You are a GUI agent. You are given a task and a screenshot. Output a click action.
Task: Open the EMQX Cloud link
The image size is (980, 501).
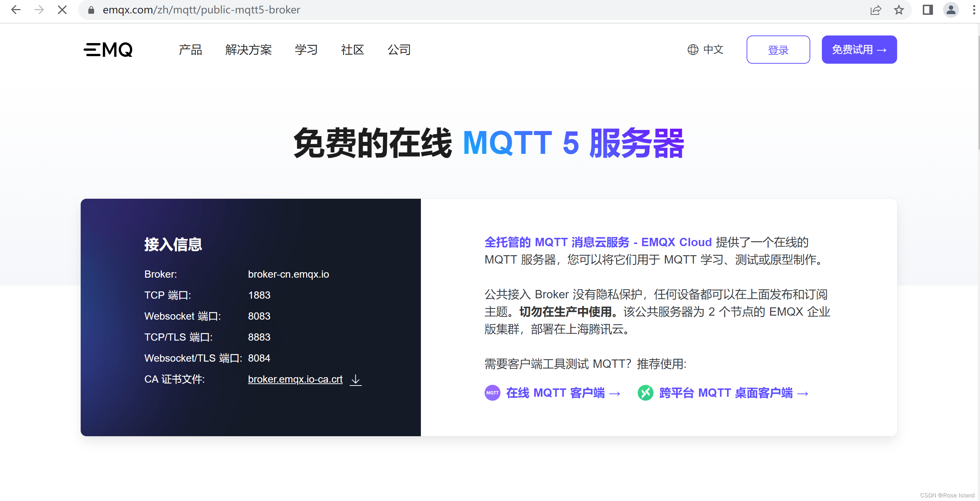point(676,242)
